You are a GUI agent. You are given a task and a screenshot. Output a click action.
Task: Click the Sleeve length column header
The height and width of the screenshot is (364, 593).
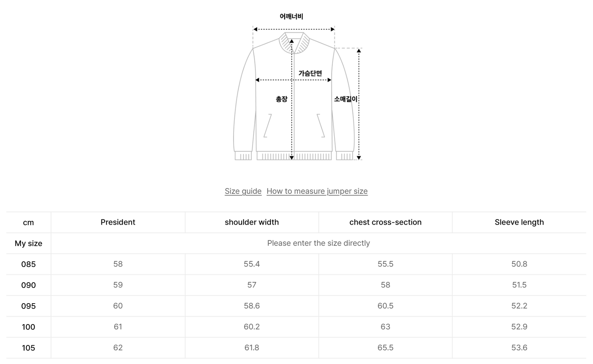coord(519,222)
